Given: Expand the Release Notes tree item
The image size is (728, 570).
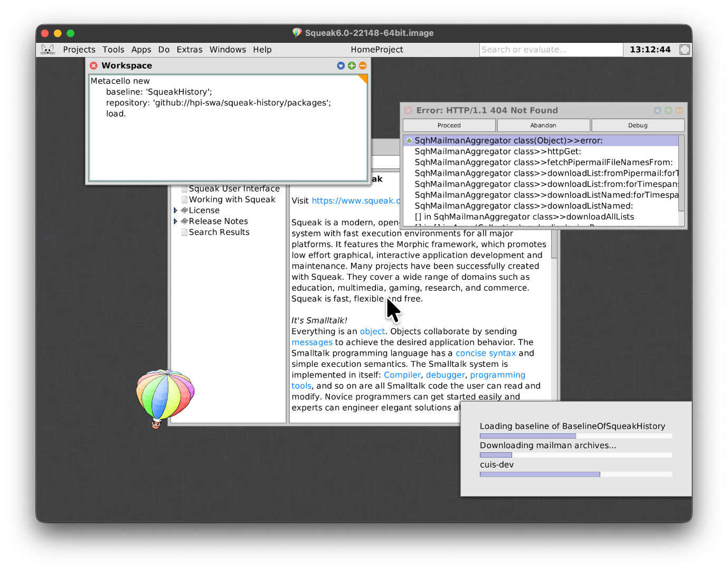Looking at the screenshot, I should (175, 221).
